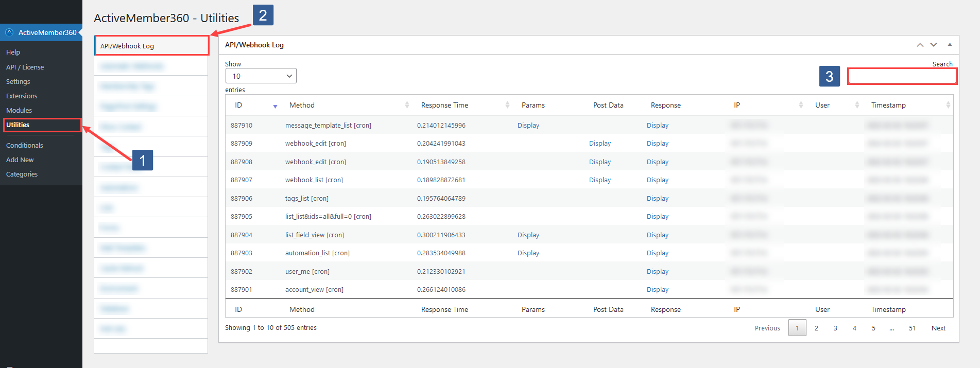This screenshot has height=368, width=980.
Task: Click the footer Method column label
Action: (302, 309)
